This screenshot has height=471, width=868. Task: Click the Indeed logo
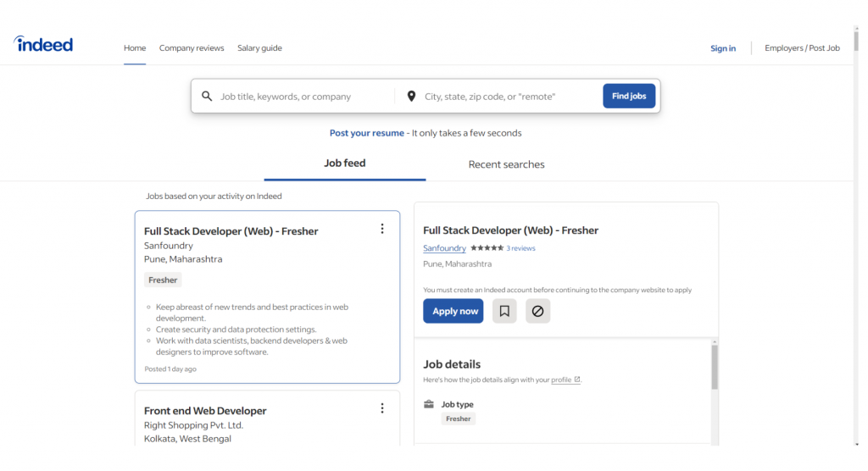(x=43, y=44)
